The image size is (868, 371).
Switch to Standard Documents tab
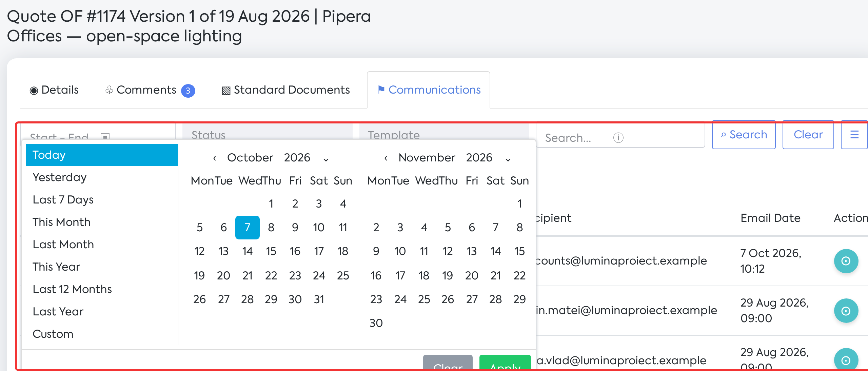(x=286, y=90)
